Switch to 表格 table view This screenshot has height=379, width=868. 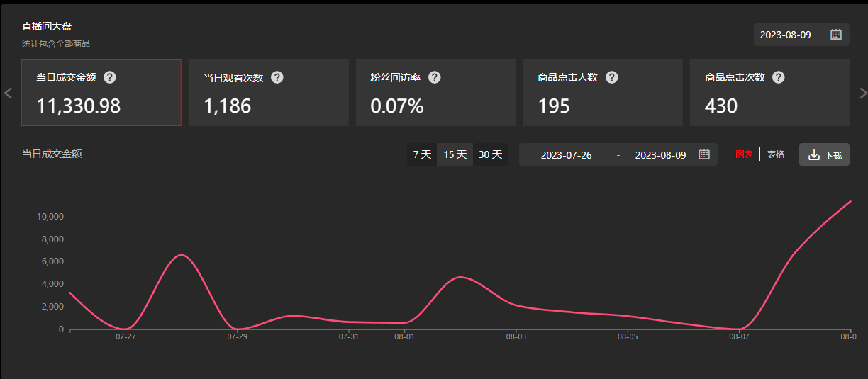[776, 154]
